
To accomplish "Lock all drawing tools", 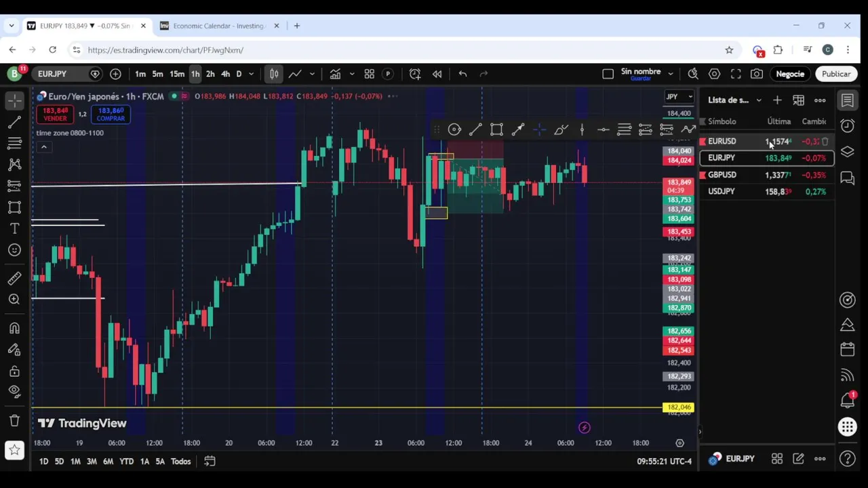I will [x=14, y=371].
